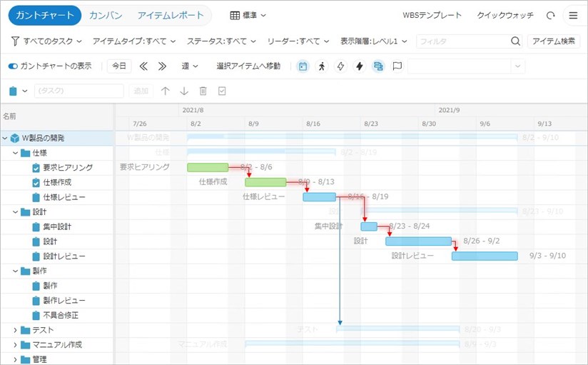The width and height of the screenshot is (588, 365).
Task: Click the calendar icon in the Gantt toolbar
Action: tap(303, 66)
